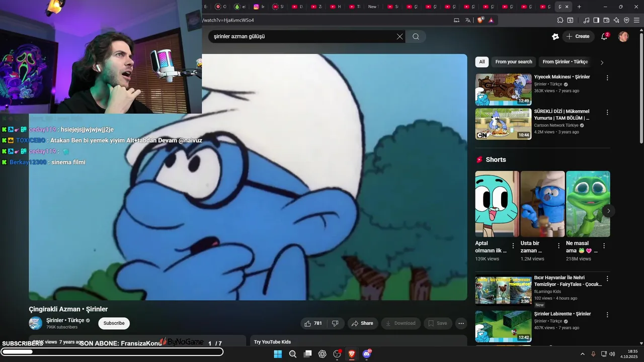Show hidden system tray icons
This screenshot has width=644, height=362.
pos(583,354)
